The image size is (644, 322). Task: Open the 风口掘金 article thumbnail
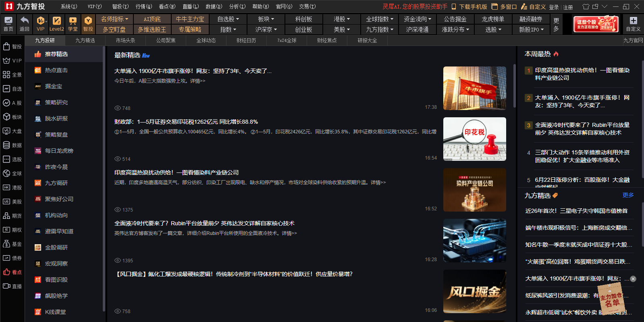click(x=475, y=291)
